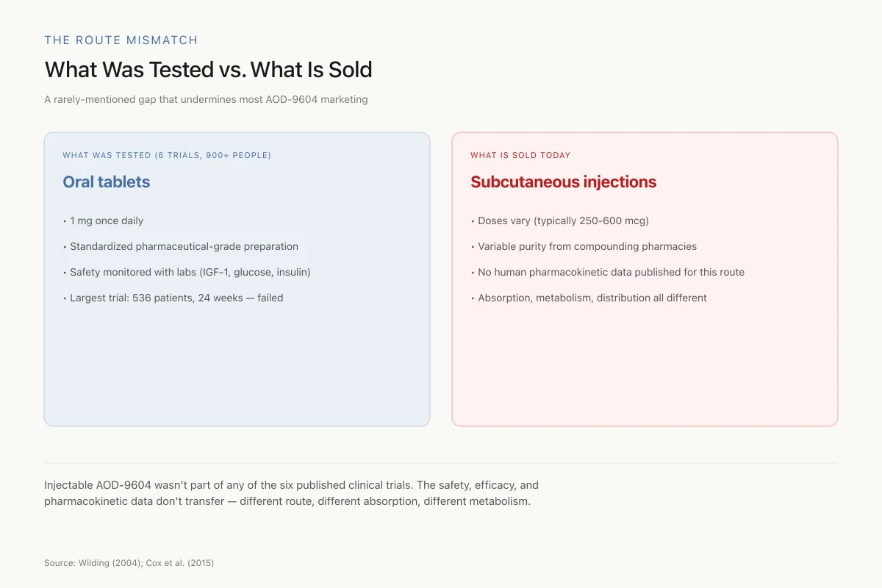This screenshot has width=882, height=588.
Task: Click the 'Doses vary (typically 250-600 mcg)' bullet
Action: click(560, 220)
